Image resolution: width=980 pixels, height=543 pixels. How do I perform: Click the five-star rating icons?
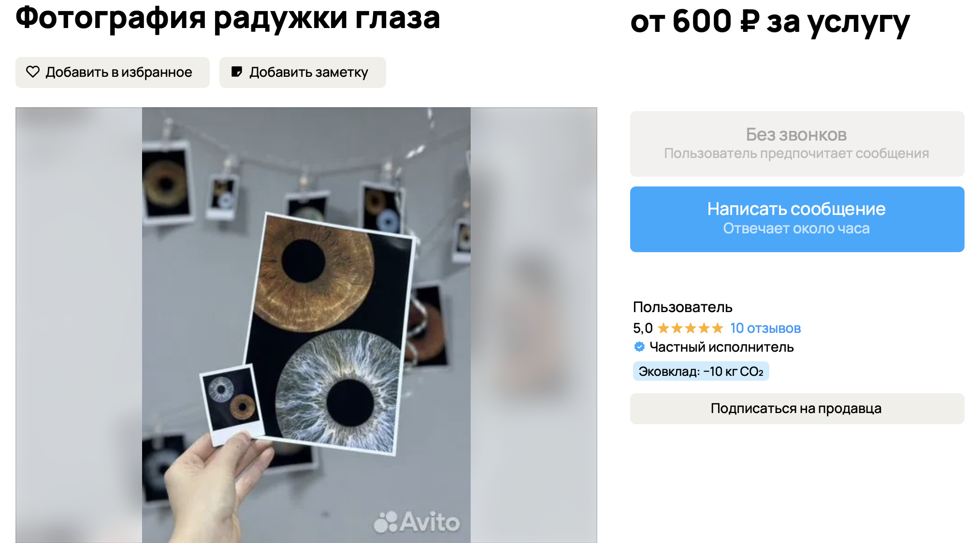pos(690,329)
